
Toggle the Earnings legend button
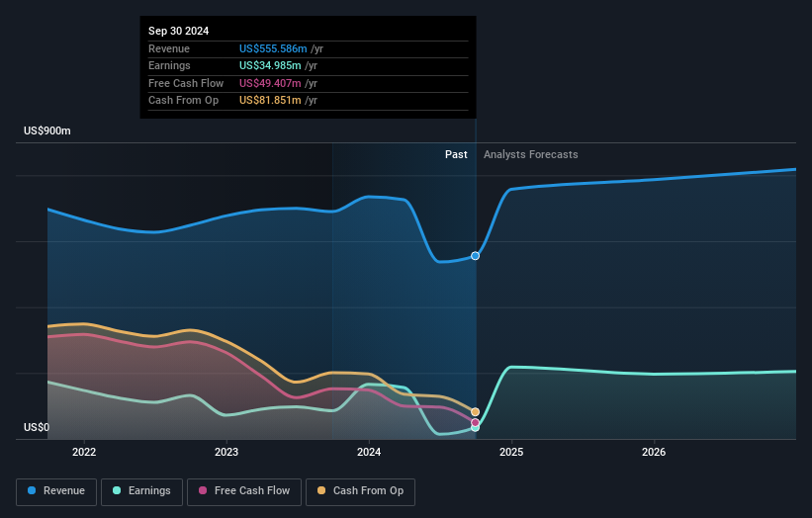[x=141, y=491]
